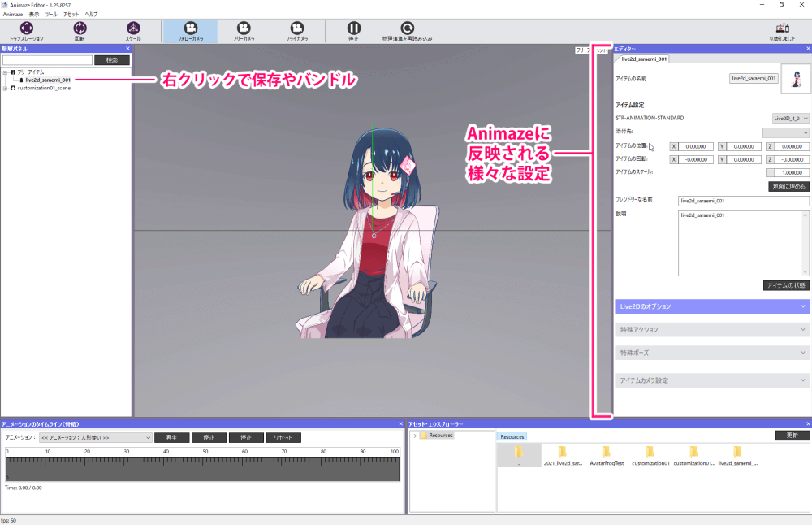The width and height of the screenshot is (812, 525).
Task: Click the hierarchy search input field
Action: coord(47,60)
